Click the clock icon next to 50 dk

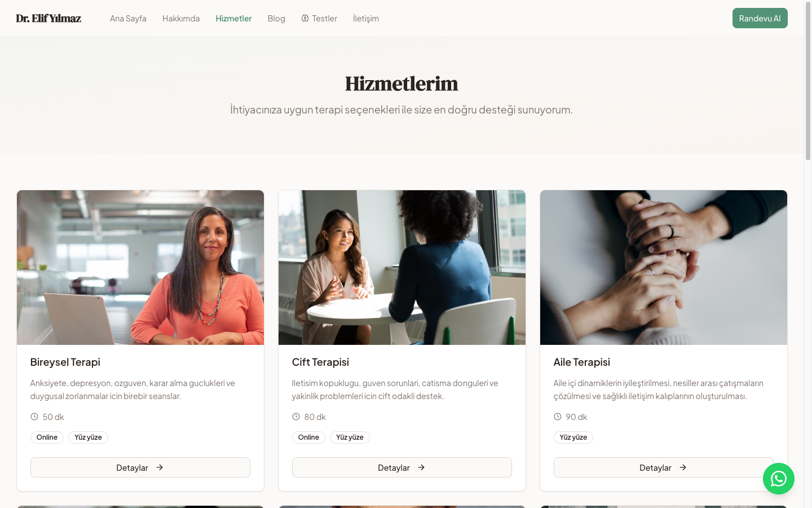coord(34,417)
